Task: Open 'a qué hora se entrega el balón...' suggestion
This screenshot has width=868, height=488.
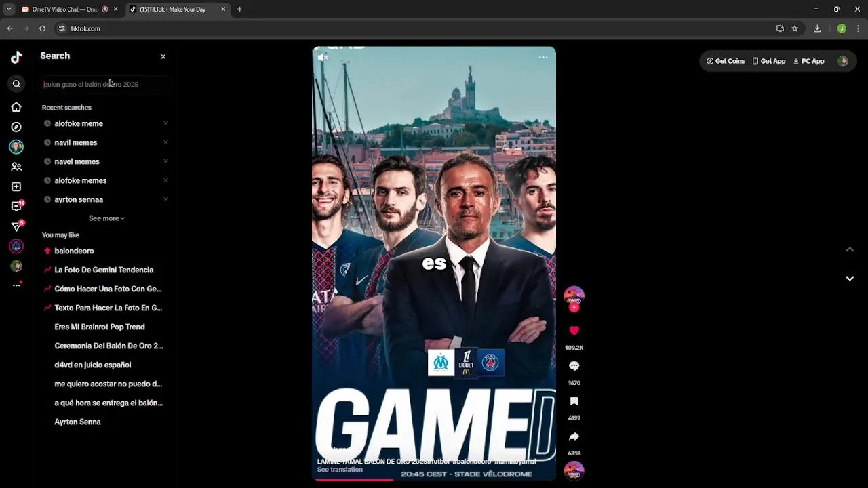Action: 108,403
